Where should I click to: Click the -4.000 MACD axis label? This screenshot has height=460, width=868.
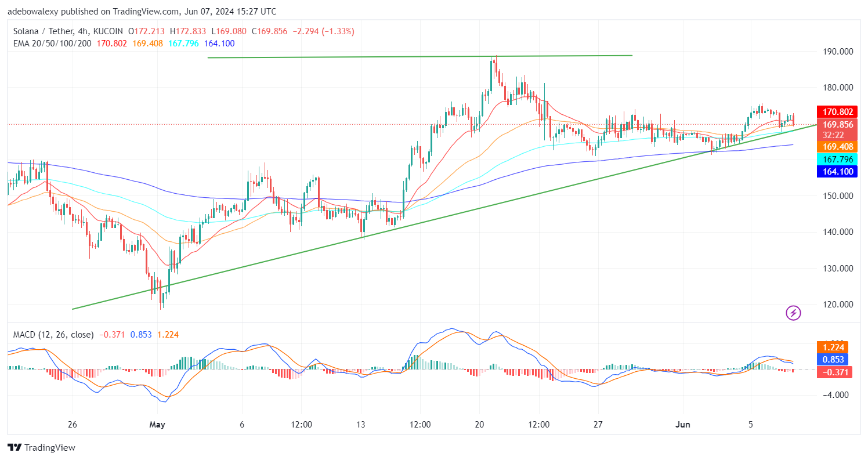(835, 395)
